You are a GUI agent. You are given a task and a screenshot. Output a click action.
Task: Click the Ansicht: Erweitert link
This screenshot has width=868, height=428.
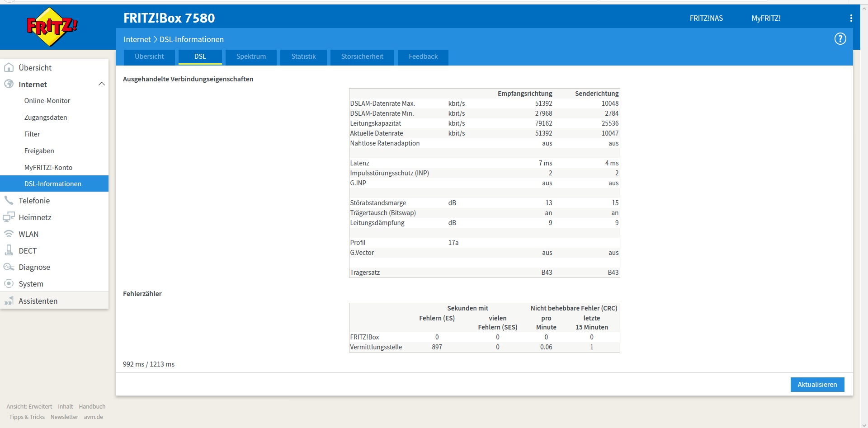click(29, 407)
